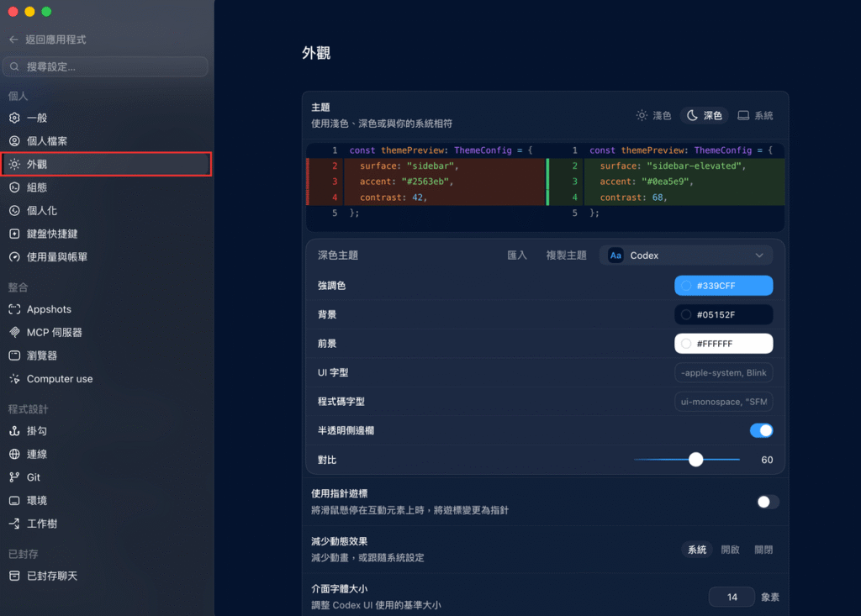Image resolution: width=861 pixels, height=616 pixels.
Task: Click the sparkle cursor icon beside Computer use
Action: coord(15,379)
